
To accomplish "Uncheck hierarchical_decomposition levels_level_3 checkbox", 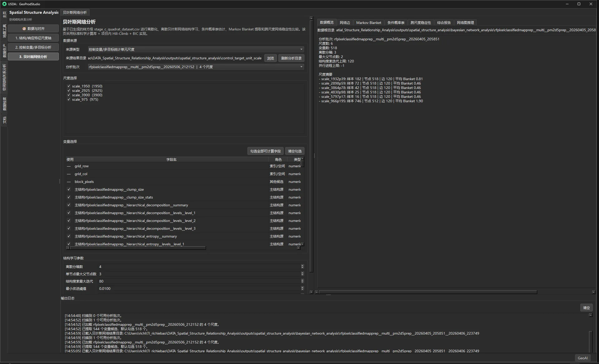I will [x=69, y=228].
